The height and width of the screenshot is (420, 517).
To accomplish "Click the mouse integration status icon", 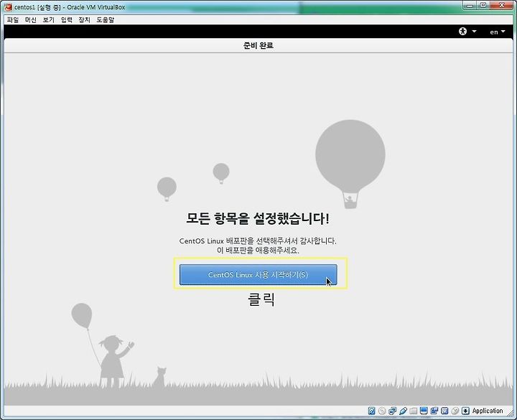I will point(455,411).
